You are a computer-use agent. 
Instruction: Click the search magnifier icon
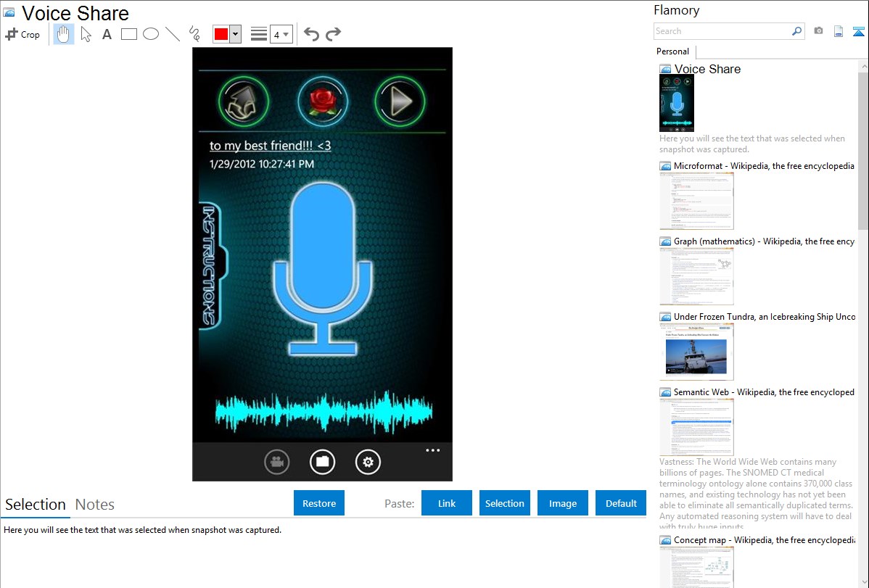coord(797,31)
